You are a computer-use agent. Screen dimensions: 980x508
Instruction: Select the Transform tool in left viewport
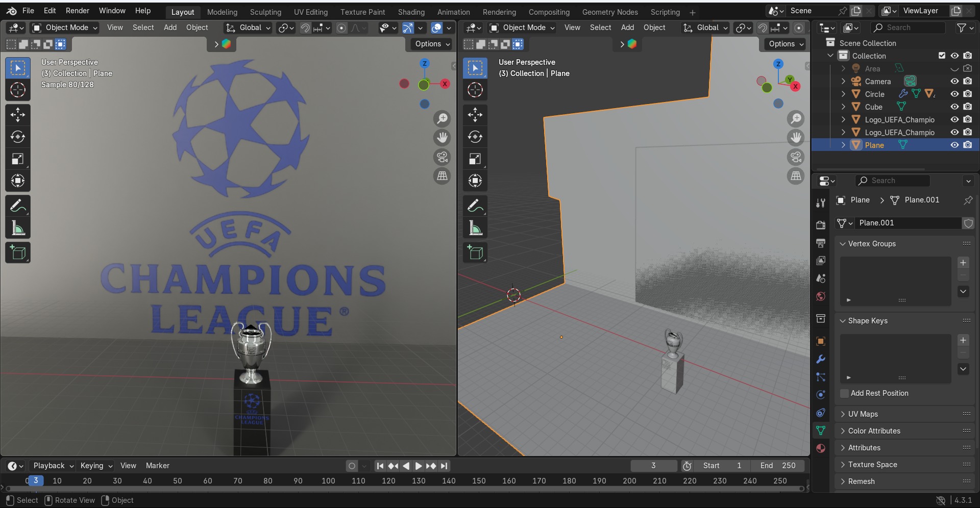18,181
